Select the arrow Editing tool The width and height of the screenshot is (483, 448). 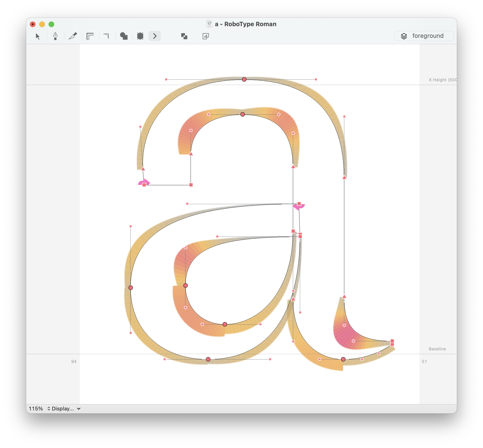click(38, 36)
